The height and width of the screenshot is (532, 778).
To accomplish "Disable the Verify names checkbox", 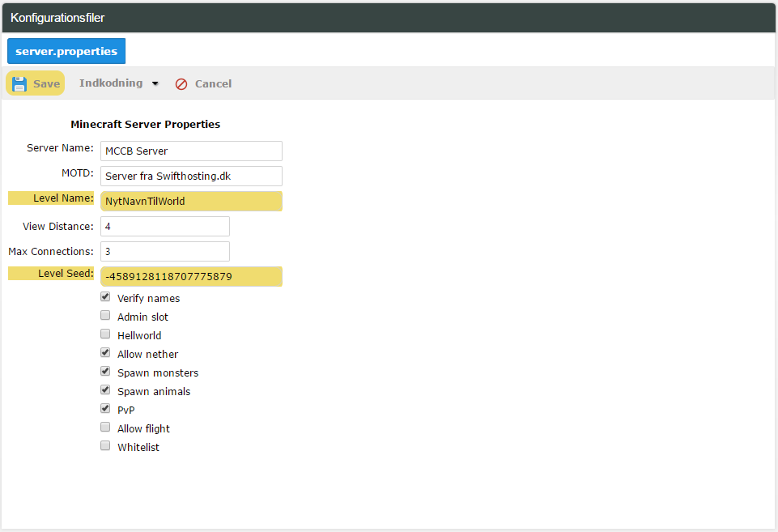I will click(105, 296).
